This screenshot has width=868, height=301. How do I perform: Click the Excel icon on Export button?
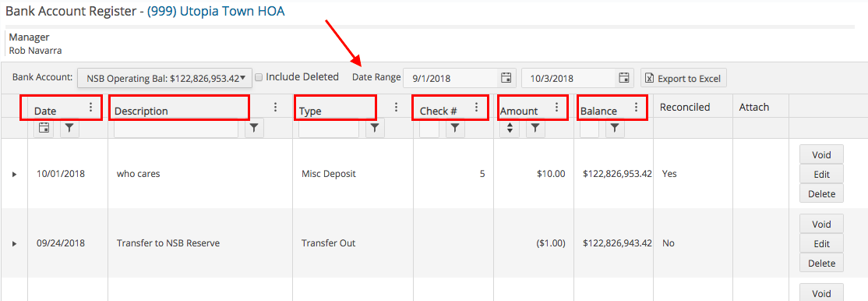pos(650,78)
